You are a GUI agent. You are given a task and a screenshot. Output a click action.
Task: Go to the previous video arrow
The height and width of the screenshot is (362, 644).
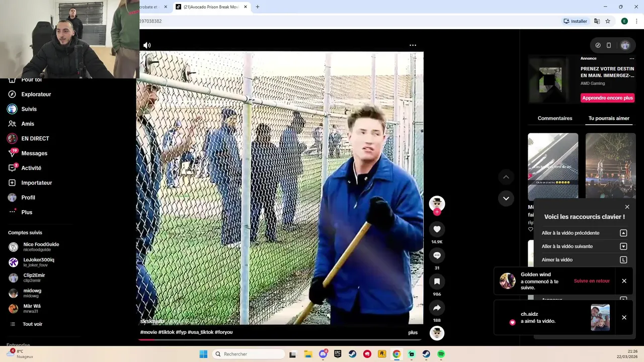coord(506,177)
